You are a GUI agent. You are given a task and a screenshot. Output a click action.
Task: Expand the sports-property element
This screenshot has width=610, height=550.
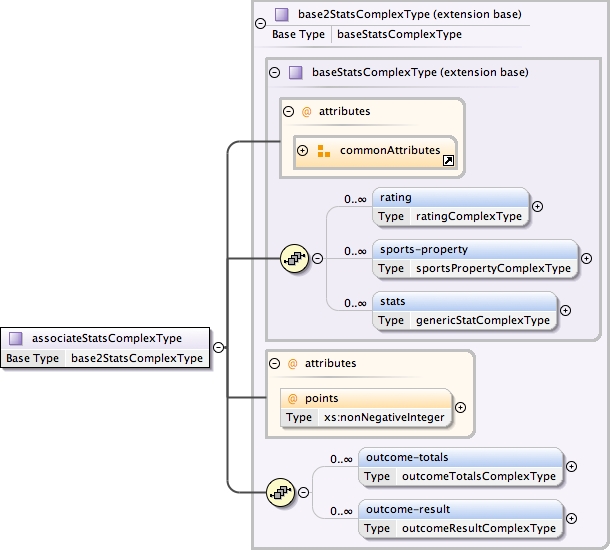point(586,258)
